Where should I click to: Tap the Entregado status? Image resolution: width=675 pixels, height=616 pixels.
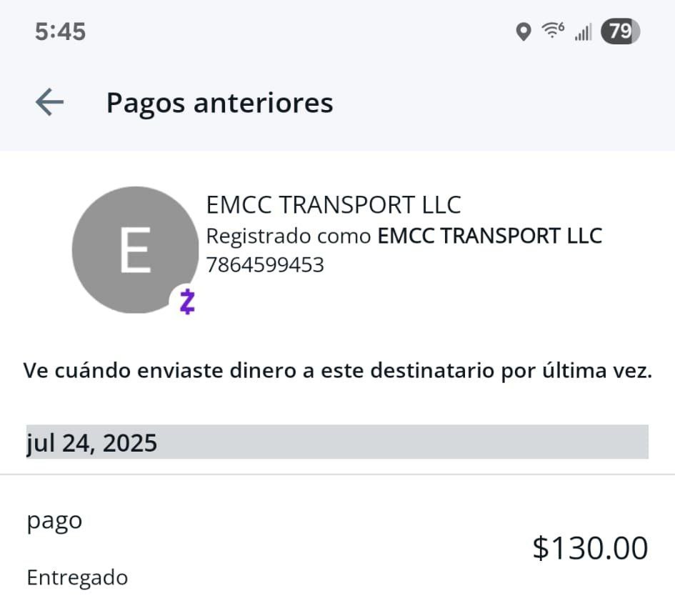click(77, 577)
